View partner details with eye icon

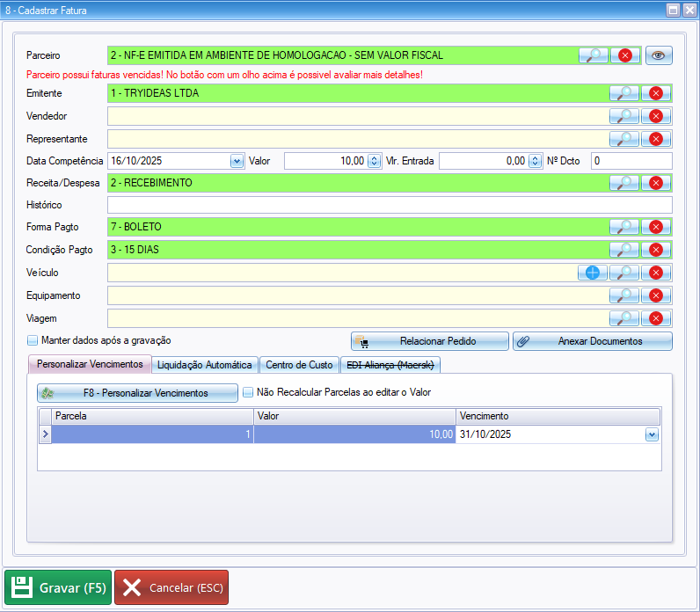click(659, 55)
